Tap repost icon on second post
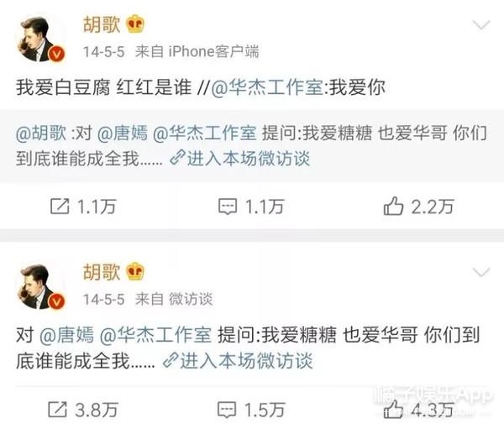Viewport: 504px width, 429px height. point(57,410)
